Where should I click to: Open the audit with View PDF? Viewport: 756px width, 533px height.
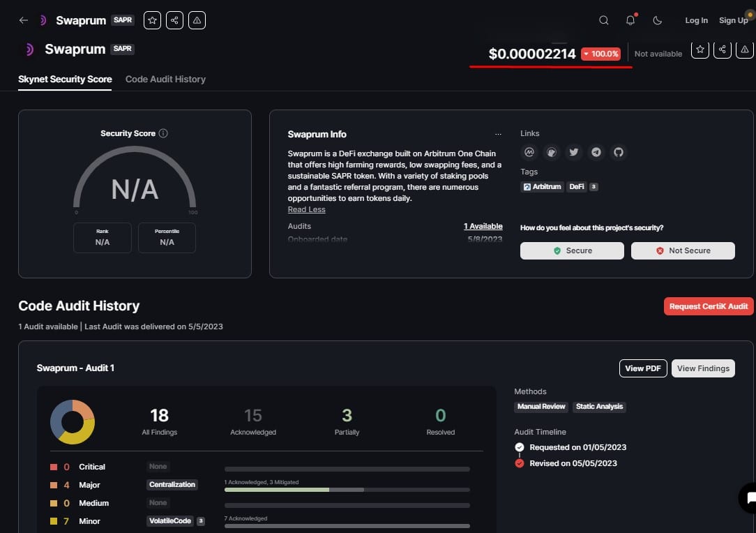(643, 368)
